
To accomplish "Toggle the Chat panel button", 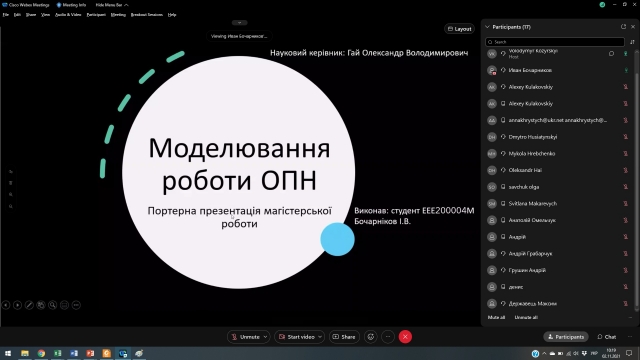I will click(x=607, y=337).
